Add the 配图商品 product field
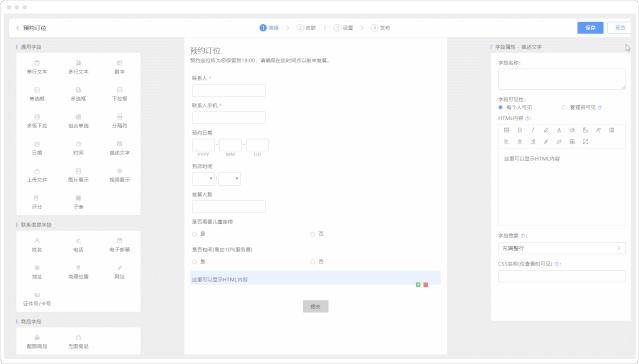The image size is (639, 364). pos(37,342)
